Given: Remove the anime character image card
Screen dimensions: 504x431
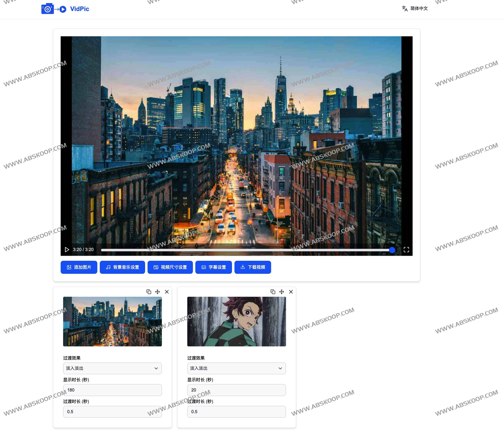Looking at the screenshot, I should (x=291, y=292).
